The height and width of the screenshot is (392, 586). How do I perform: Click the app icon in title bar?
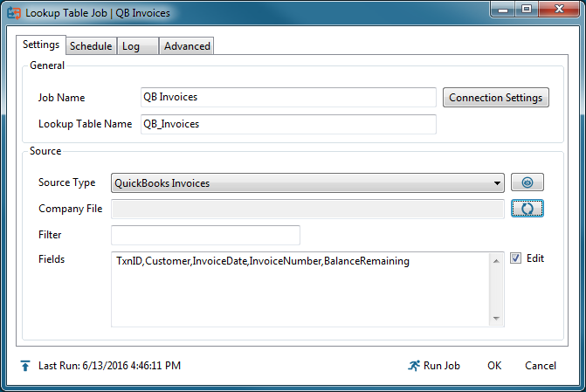click(14, 13)
